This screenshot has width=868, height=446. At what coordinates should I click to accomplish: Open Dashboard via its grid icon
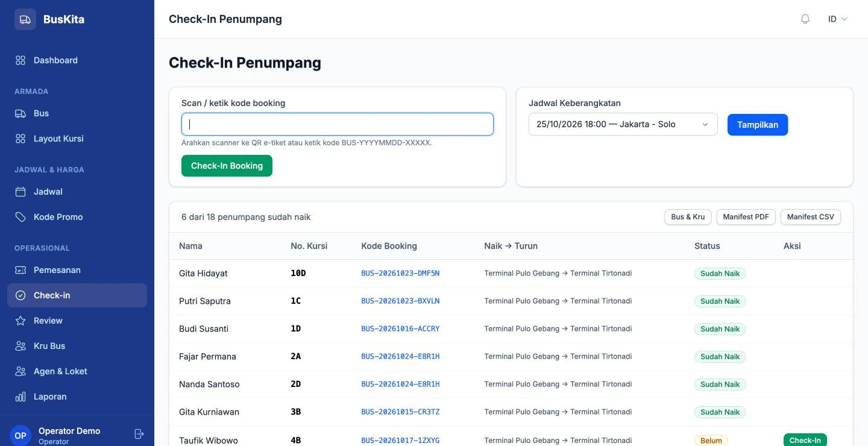tap(20, 60)
